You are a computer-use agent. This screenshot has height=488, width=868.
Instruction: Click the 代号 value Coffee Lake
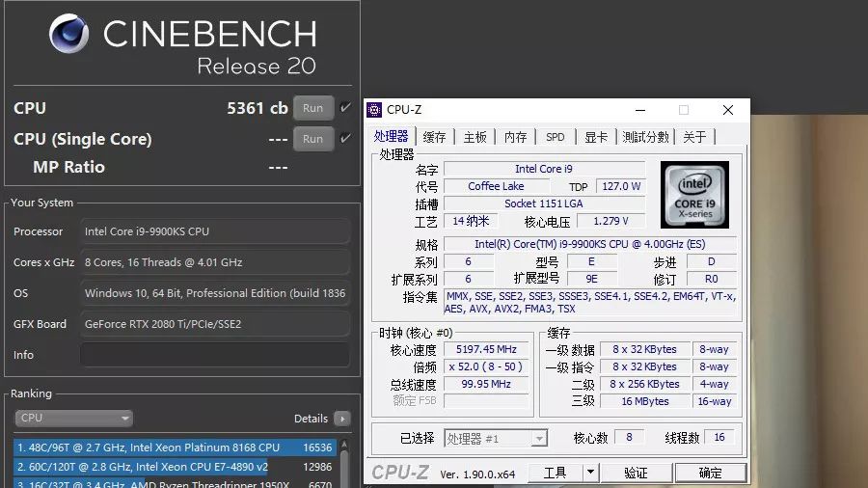click(496, 186)
